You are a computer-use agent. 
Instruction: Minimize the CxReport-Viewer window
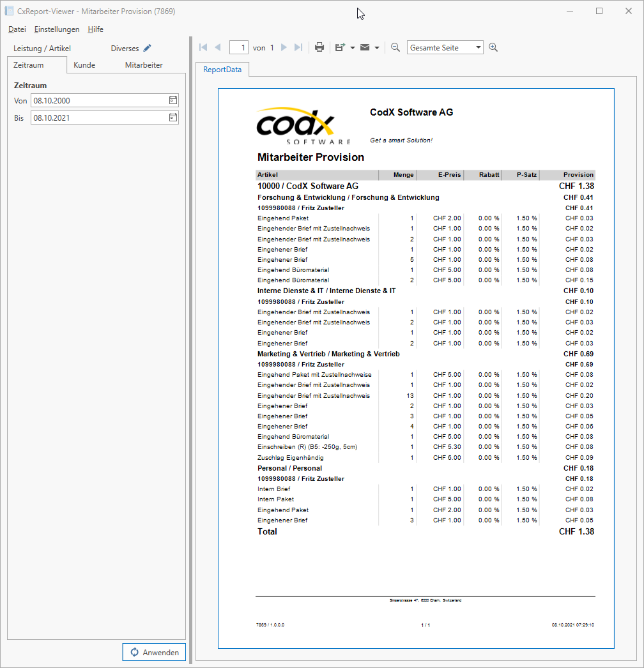(x=570, y=11)
